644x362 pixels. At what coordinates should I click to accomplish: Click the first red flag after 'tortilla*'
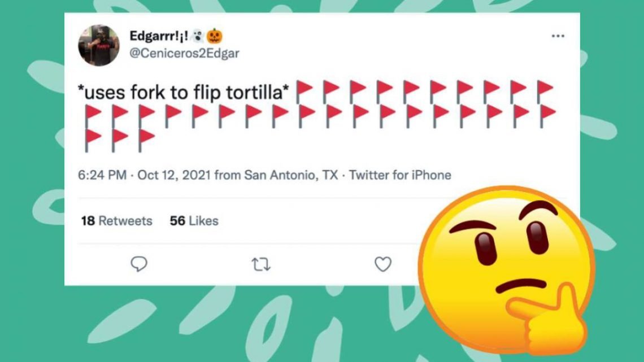tap(304, 91)
